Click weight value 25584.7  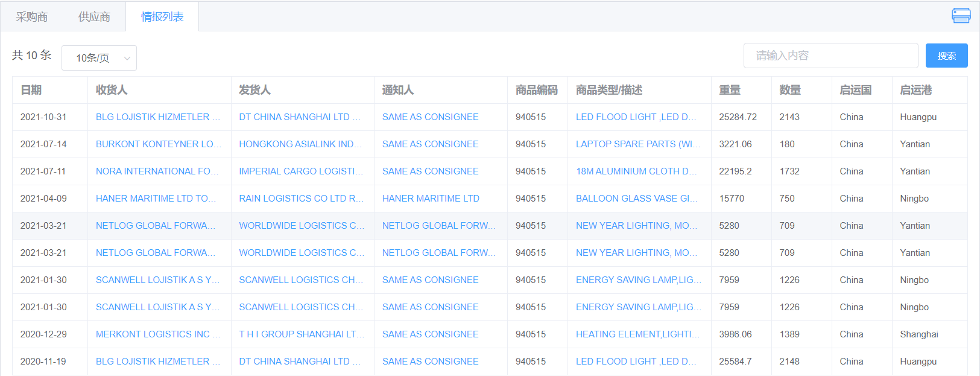point(735,362)
